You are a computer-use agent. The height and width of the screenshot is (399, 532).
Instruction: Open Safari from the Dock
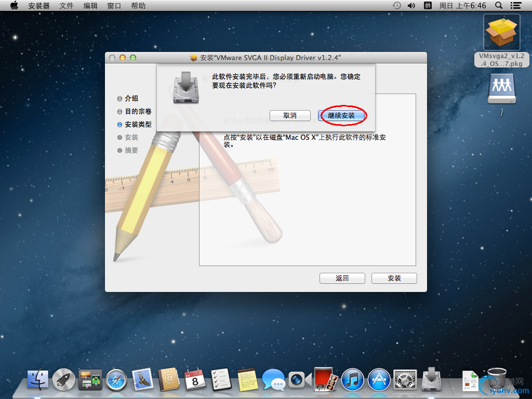click(116, 380)
